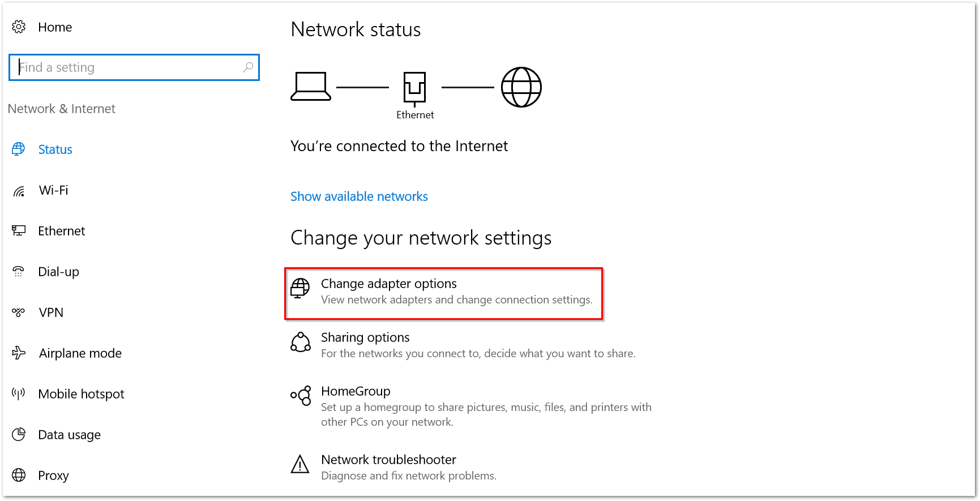Click the Mobile hotspot icon
Viewport: 980px width, 501px height.
(x=19, y=393)
